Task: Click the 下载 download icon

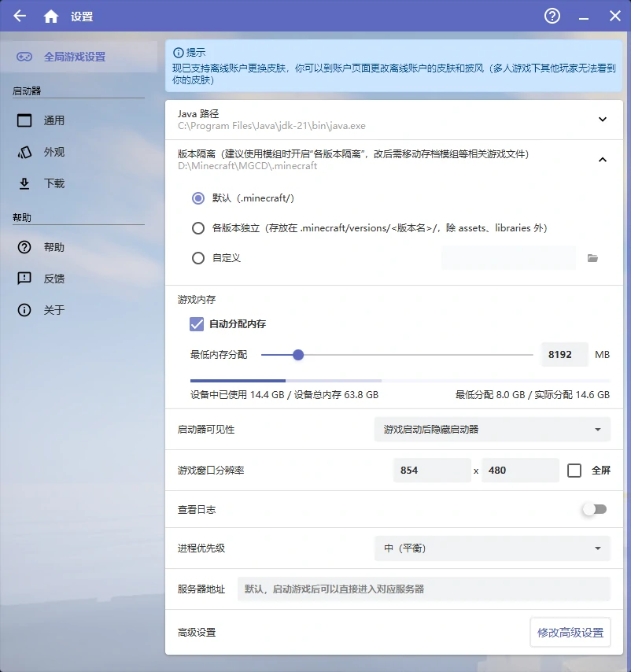Action: pyautogui.click(x=24, y=183)
